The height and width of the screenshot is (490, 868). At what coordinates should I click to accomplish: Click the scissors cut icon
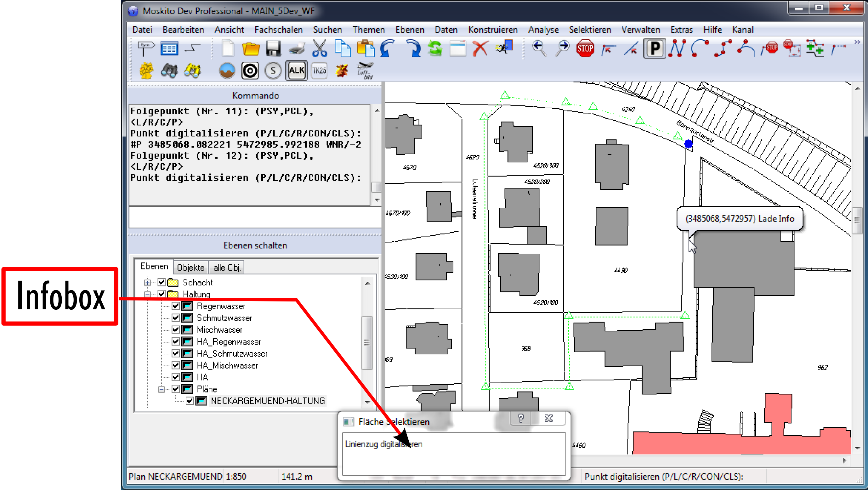tap(319, 49)
